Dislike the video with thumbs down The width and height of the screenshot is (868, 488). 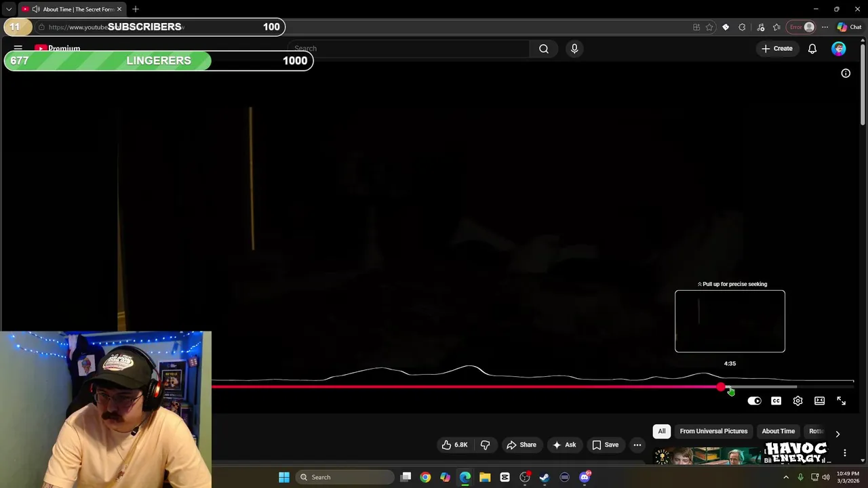pos(485,445)
